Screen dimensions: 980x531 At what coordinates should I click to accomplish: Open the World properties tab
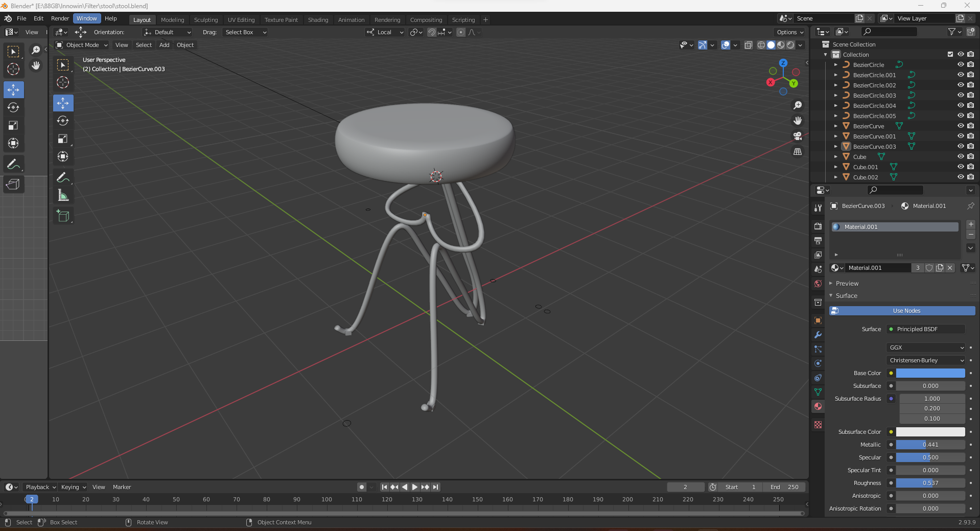point(818,284)
